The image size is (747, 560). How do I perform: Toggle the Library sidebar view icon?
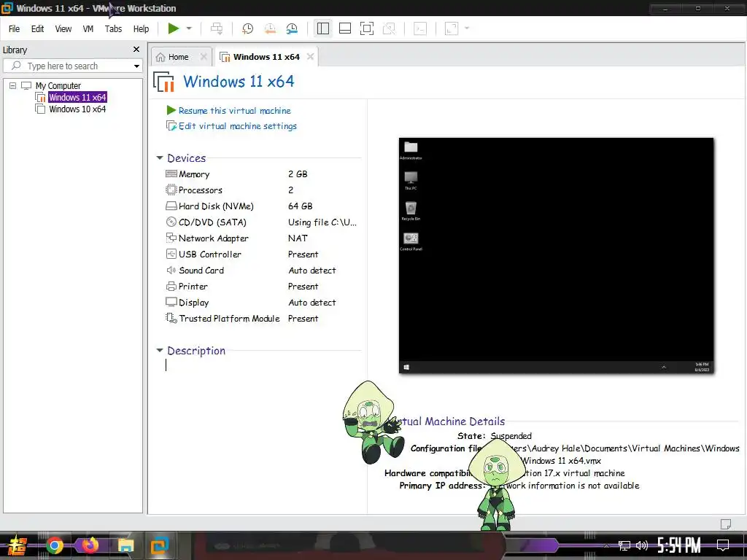coord(323,28)
